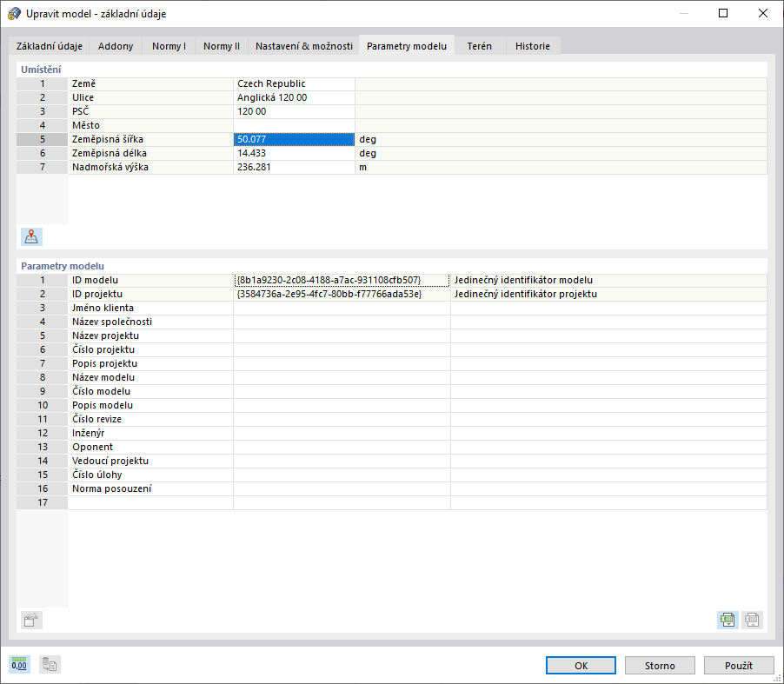The height and width of the screenshot is (684, 784).
Task: Click the Název společnosti value cell
Action: [342, 322]
